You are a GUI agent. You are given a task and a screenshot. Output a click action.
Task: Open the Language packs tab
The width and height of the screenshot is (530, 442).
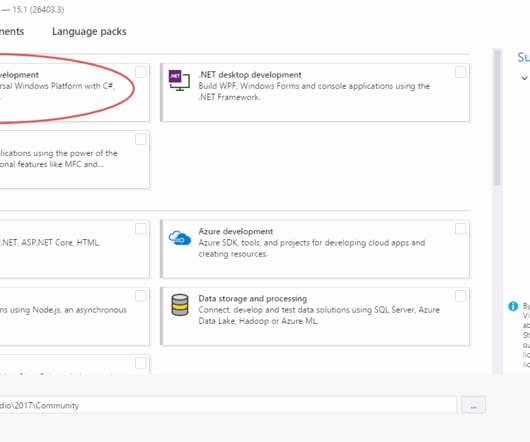(x=89, y=31)
